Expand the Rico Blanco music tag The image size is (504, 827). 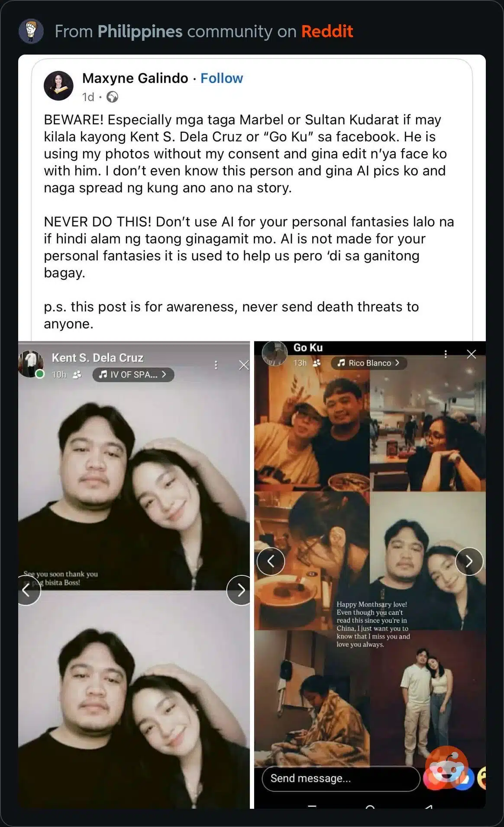coord(369,363)
